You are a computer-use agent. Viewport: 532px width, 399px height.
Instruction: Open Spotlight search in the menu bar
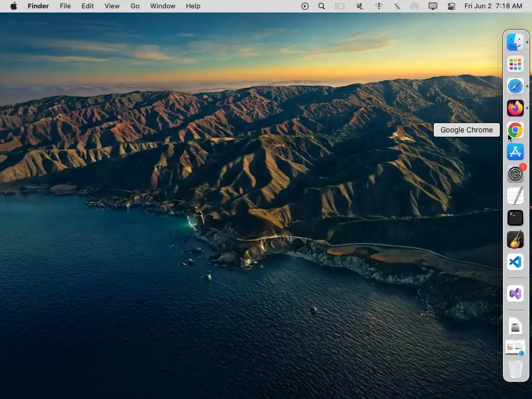pyautogui.click(x=322, y=6)
